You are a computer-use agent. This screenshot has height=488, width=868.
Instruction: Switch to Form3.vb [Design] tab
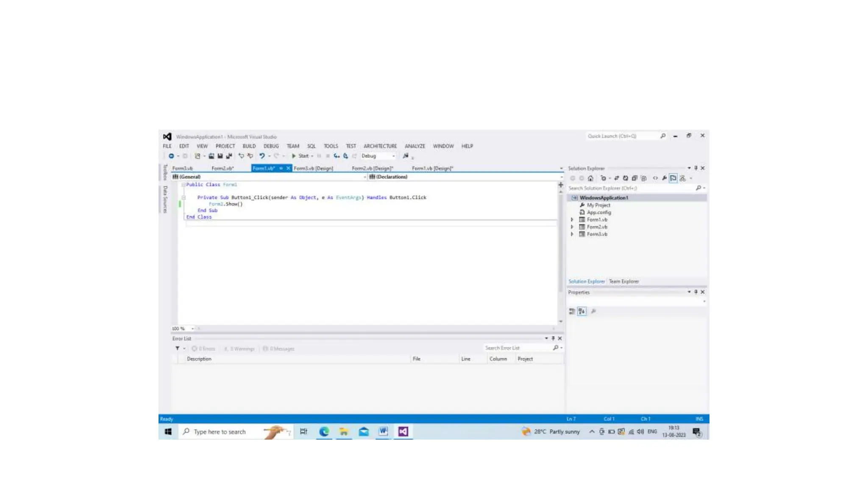[x=313, y=169]
